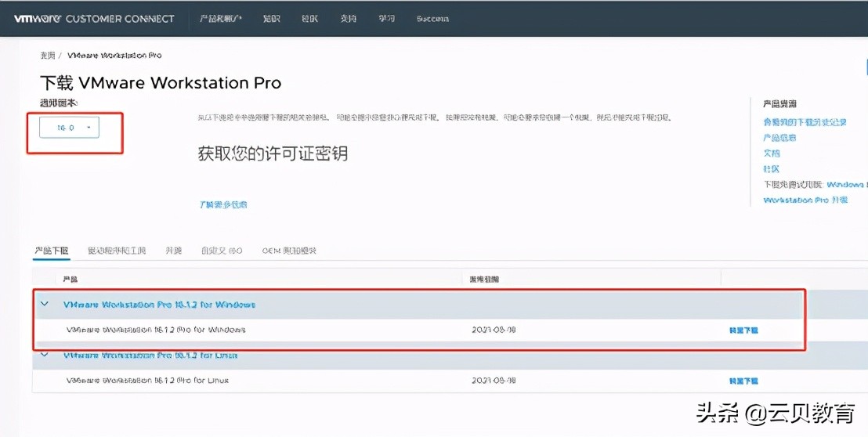Open the 文档 link in the resources sidebar
The width and height of the screenshot is (868, 437).
pos(772,153)
